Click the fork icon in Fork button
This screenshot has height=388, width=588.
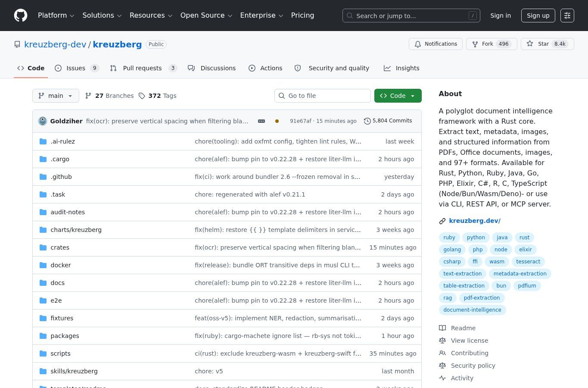[x=475, y=44]
